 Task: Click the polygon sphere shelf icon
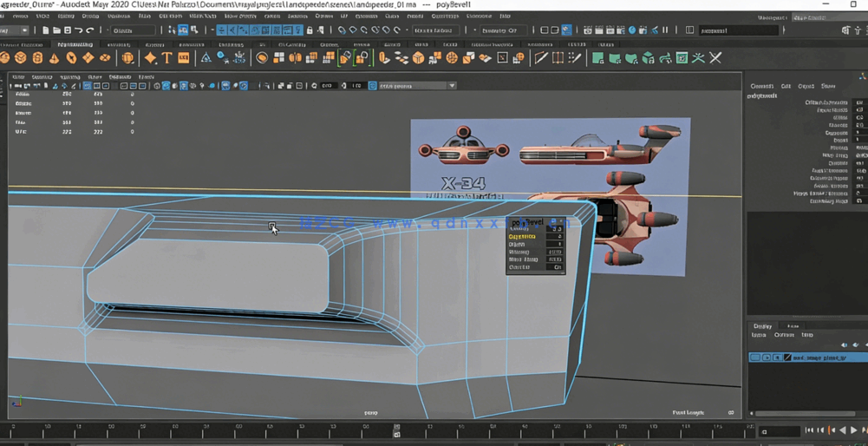coord(5,58)
